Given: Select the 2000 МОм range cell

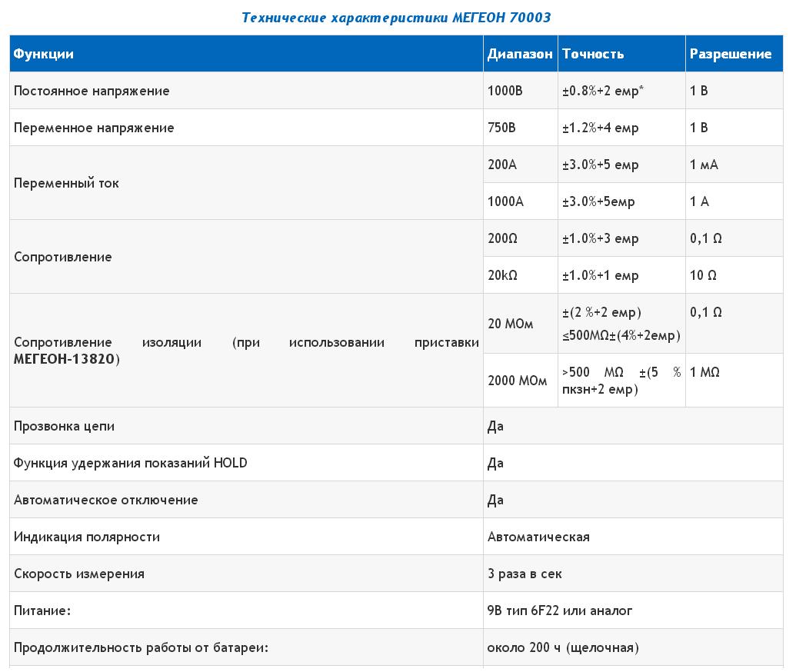Looking at the screenshot, I should point(517,381).
